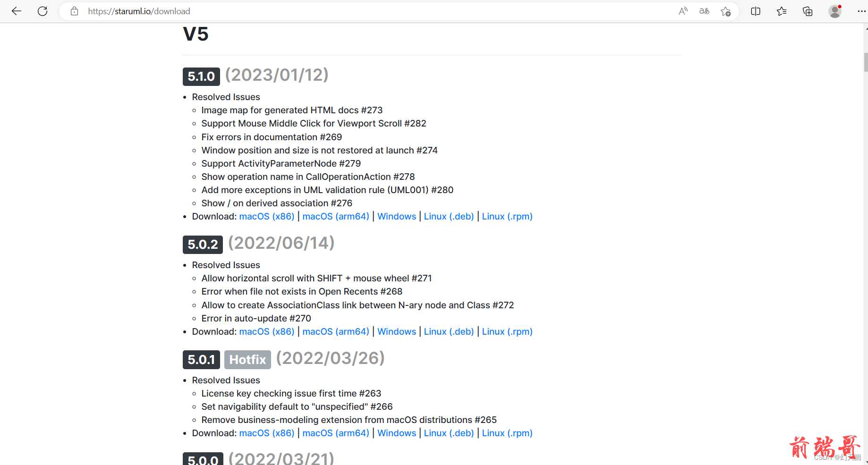Click 'Set navigability default to "unspecified" #266'
The height and width of the screenshot is (465, 868).
point(297,406)
